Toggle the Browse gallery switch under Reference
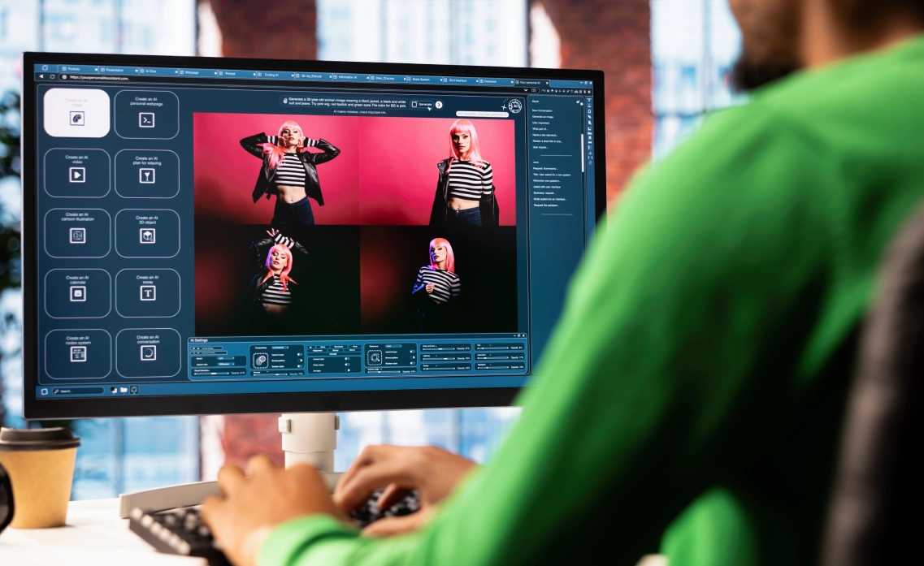924x566 pixels. point(412,357)
